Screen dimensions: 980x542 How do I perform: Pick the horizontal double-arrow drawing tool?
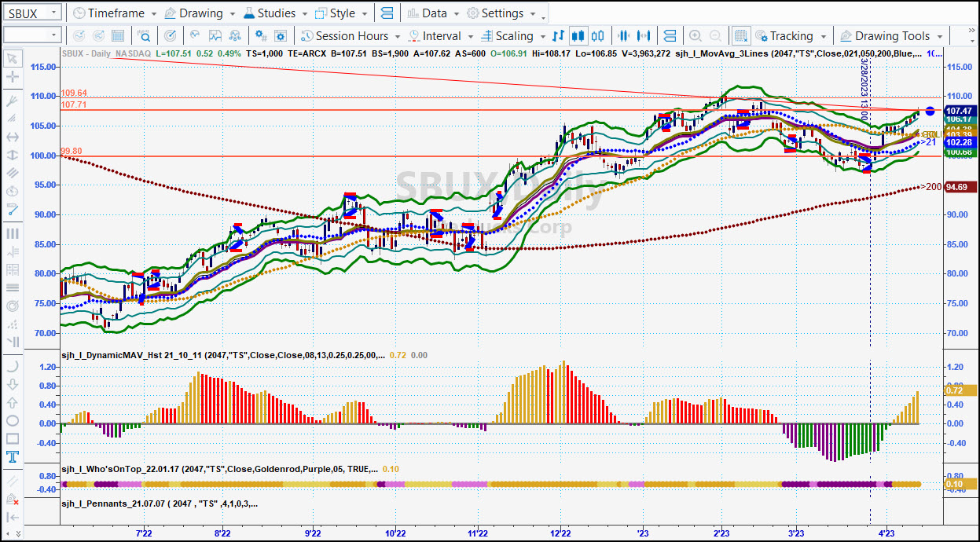pos(13,137)
